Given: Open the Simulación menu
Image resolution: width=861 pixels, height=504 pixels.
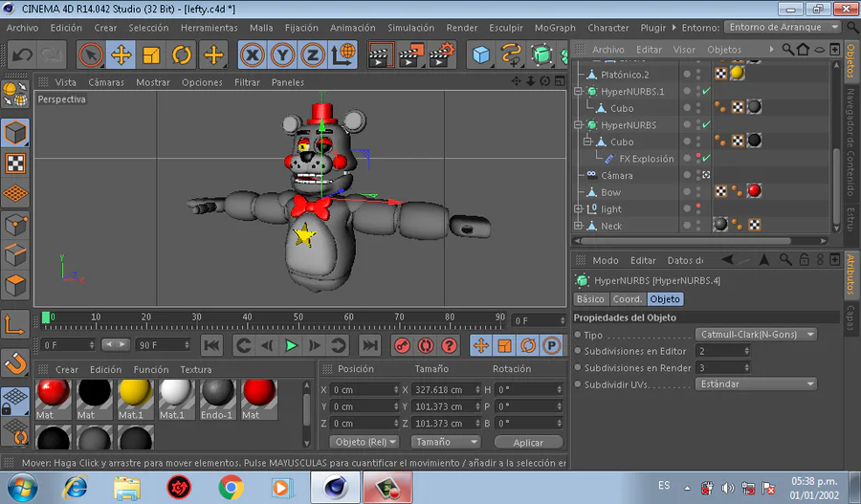Looking at the screenshot, I should pyautogui.click(x=410, y=28).
